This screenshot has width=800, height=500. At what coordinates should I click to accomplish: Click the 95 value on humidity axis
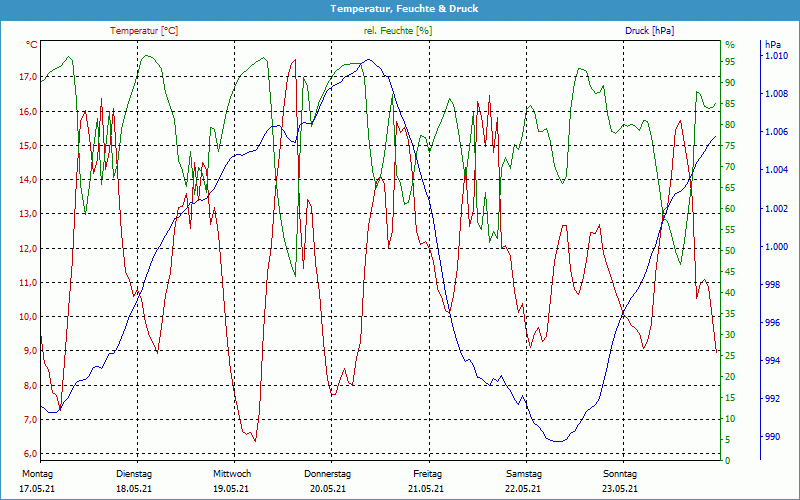click(730, 61)
